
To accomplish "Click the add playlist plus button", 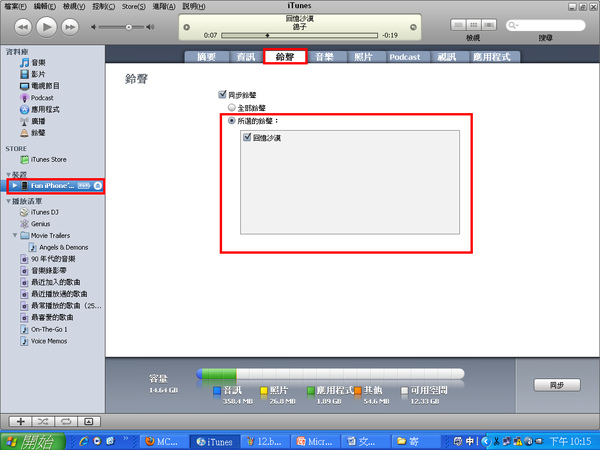I will pos(21,421).
